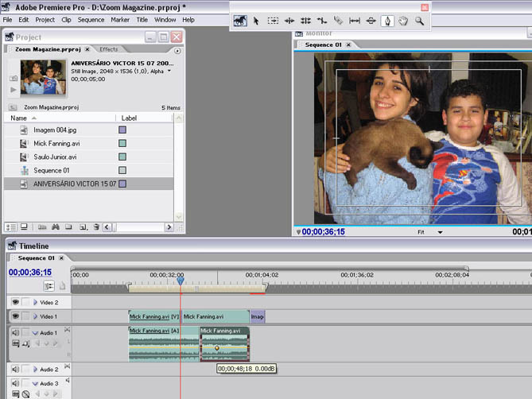The image size is (532, 399).
Task: Select the Hand tool
Action: tap(403, 21)
